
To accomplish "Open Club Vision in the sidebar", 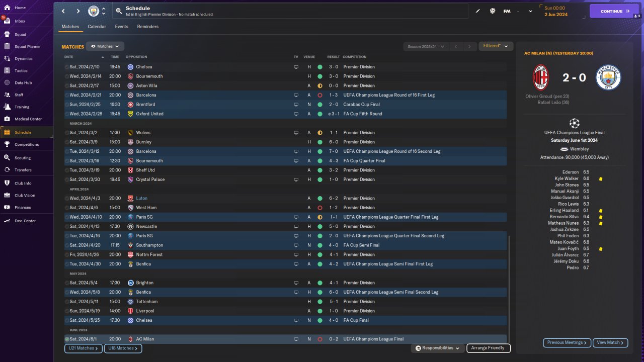I will pyautogui.click(x=26, y=195).
